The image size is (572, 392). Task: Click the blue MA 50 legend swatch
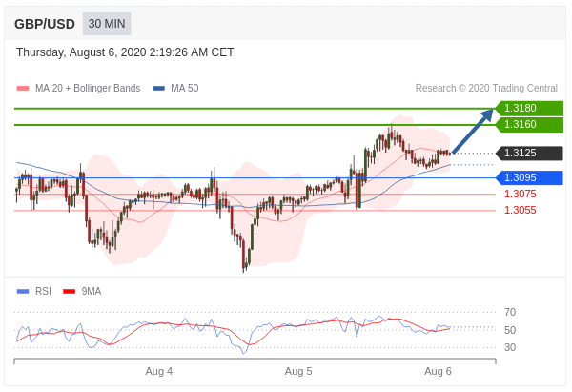tap(158, 88)
